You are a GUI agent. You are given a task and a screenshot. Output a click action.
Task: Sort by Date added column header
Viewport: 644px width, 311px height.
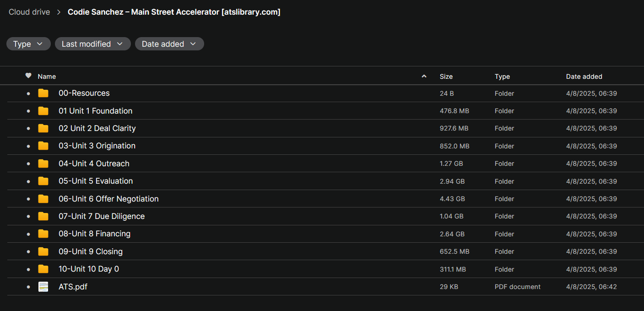tap(584, 76)
